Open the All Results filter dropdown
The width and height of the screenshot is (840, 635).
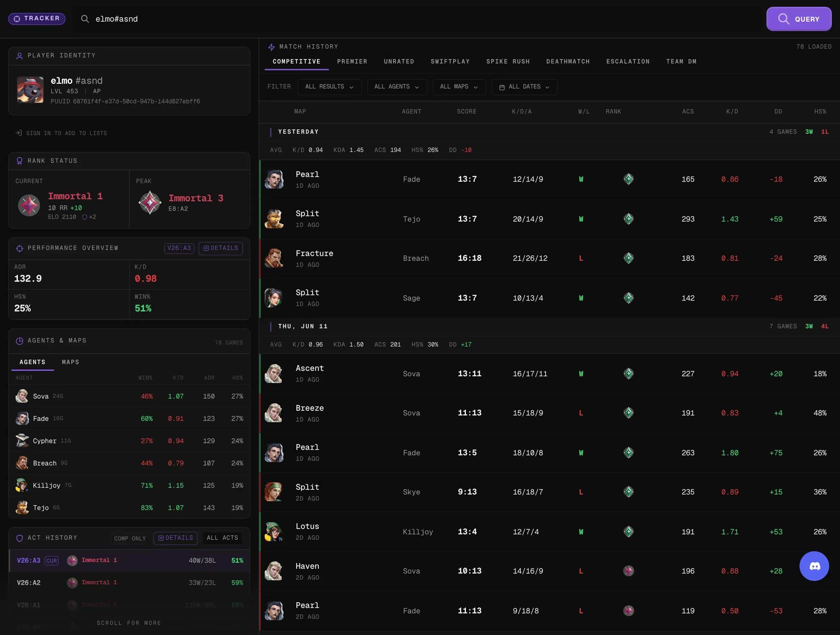click(x=329, y=87)
